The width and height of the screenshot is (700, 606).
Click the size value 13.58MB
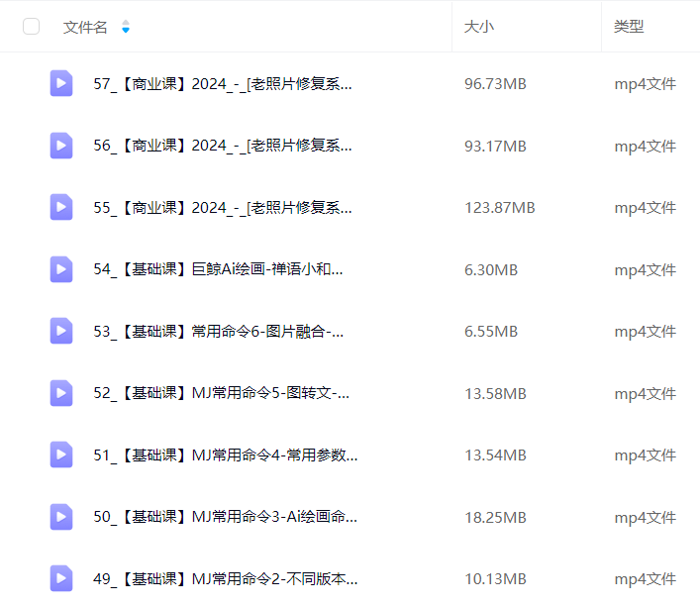(495, 393)
